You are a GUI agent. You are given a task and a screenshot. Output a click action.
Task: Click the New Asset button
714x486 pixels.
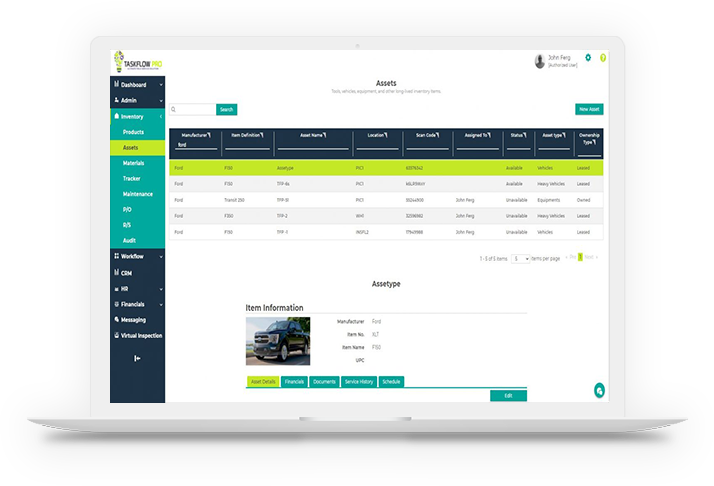click(x=588, y=109)
